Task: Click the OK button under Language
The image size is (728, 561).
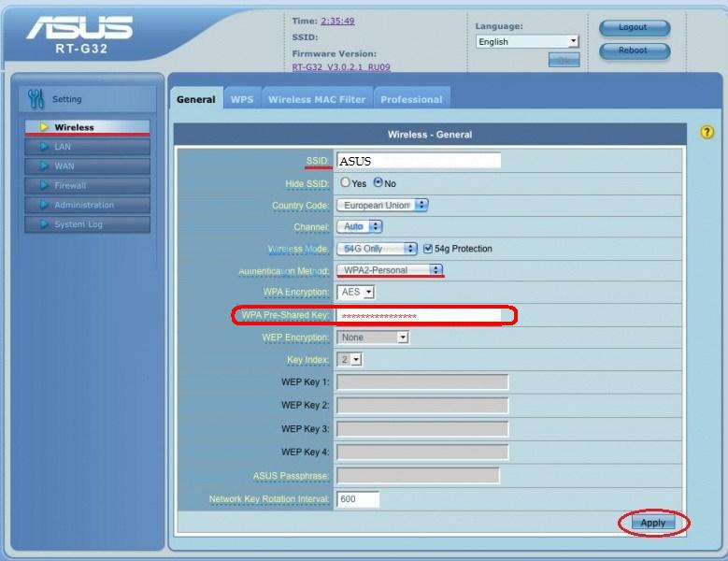Action: click(x=564, y=60)
